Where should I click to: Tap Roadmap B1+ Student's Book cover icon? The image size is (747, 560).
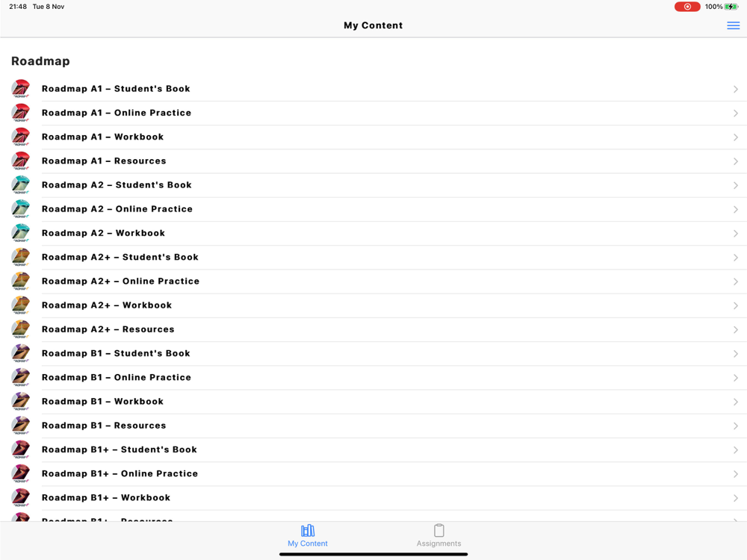[x=20, y=449]
